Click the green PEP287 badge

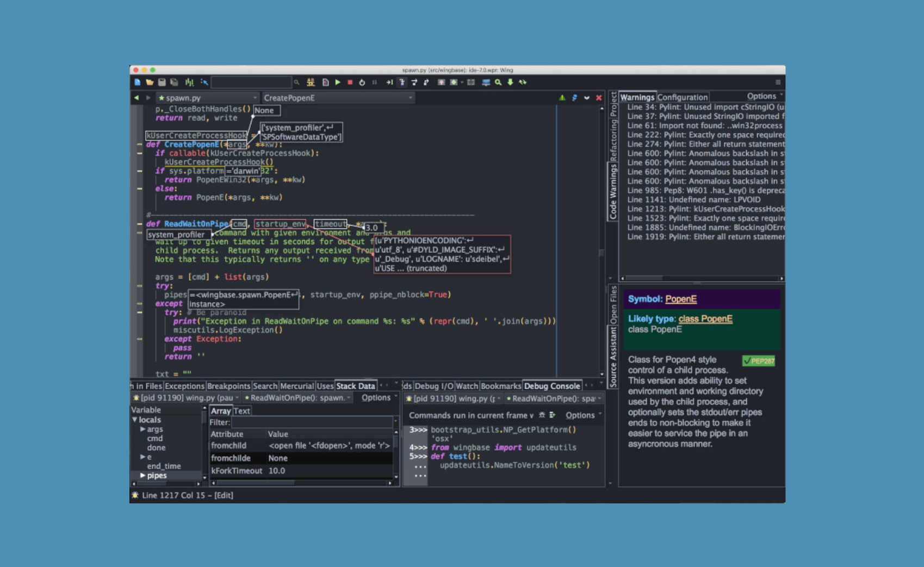(759, 361)
